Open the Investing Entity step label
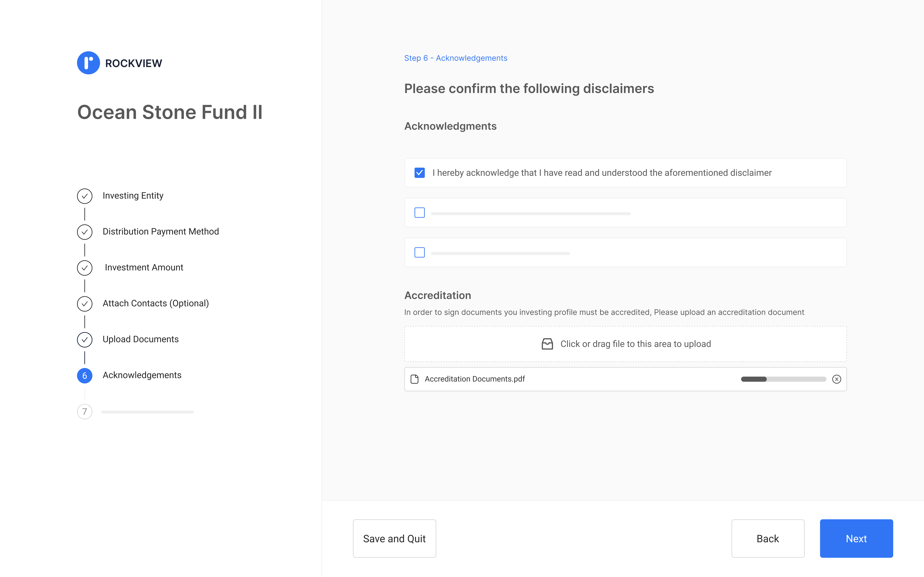The height and width of the screenshot is (577, 924). [x=133, y=196]
